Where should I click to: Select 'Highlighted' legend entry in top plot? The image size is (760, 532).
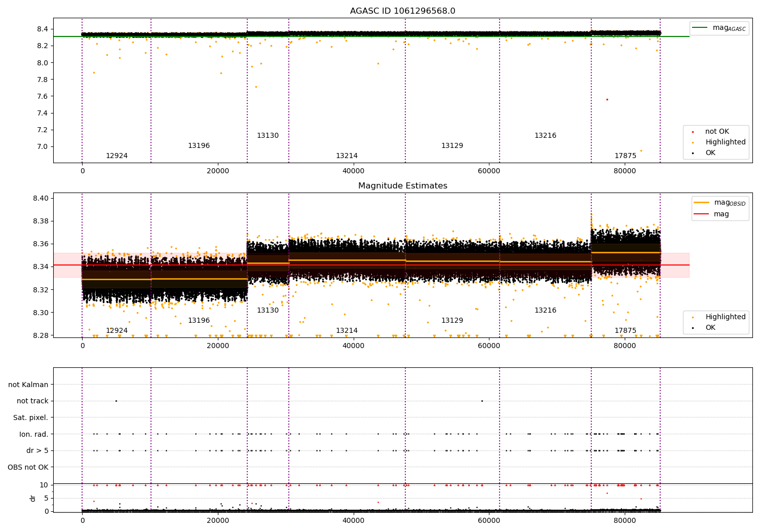[726, 142]
